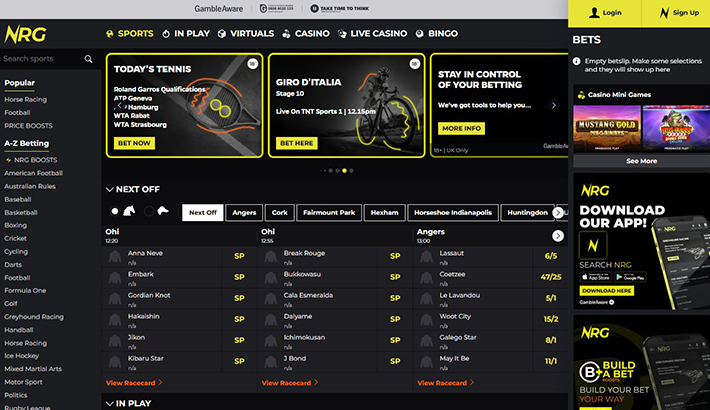Advance banner carousel with right chevron
Viewport: 710px width, 410px height.
pyautogui.click(x=553, y=105)
